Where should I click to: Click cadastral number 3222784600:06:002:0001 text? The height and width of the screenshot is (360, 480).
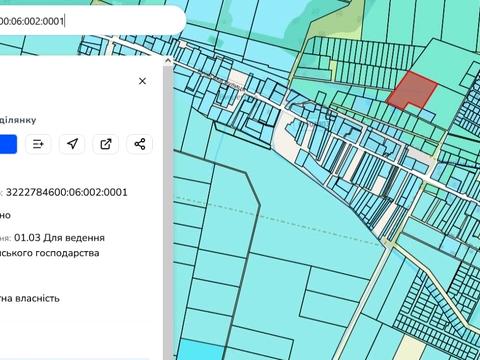click(67, 192)
